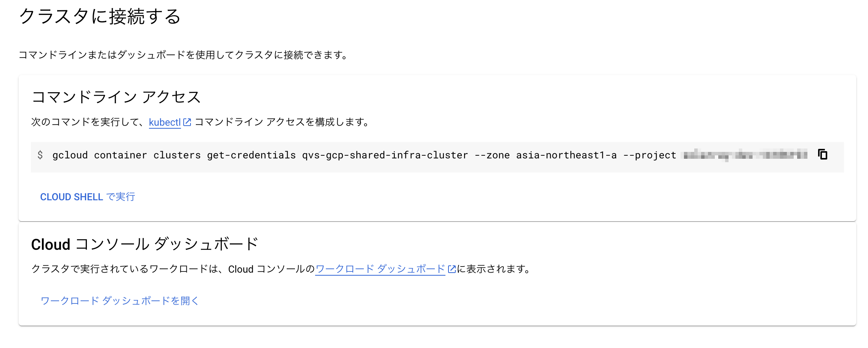Click the blurred project ID value
Viewport: 868px width, 348px height.
745,155
